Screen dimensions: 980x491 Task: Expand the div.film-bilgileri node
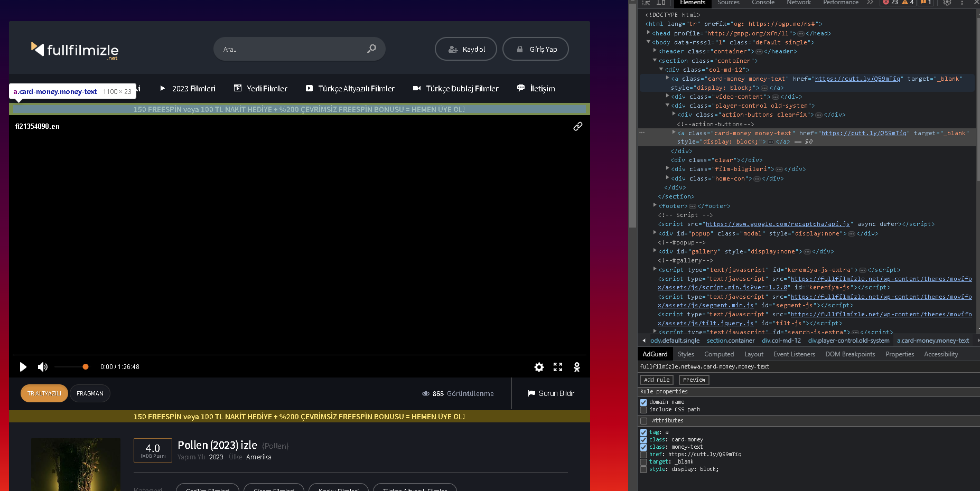pyautogui.click(x=667, y=169)
